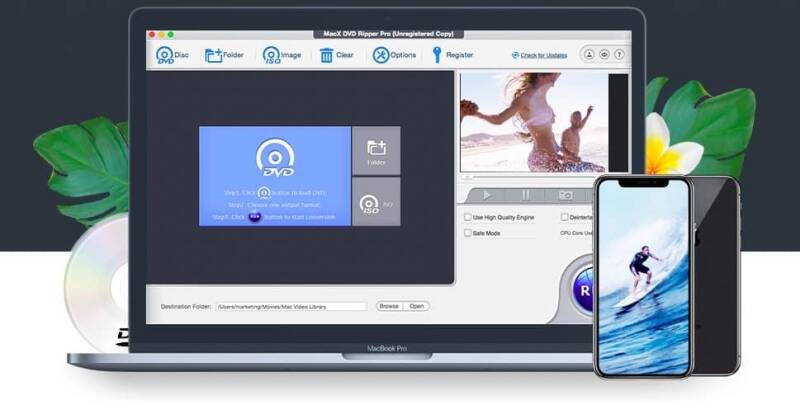Click the yellow minimize window button

tap(161, 35)
